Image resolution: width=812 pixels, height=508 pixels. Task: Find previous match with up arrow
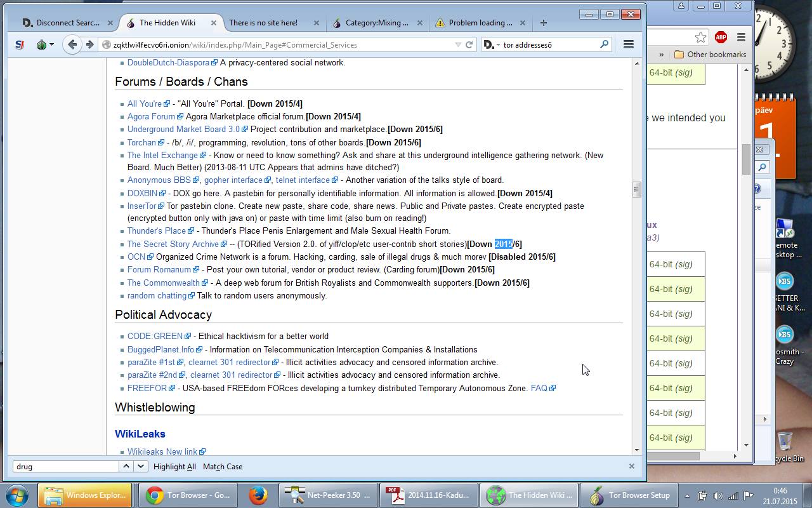pos(126,467)
